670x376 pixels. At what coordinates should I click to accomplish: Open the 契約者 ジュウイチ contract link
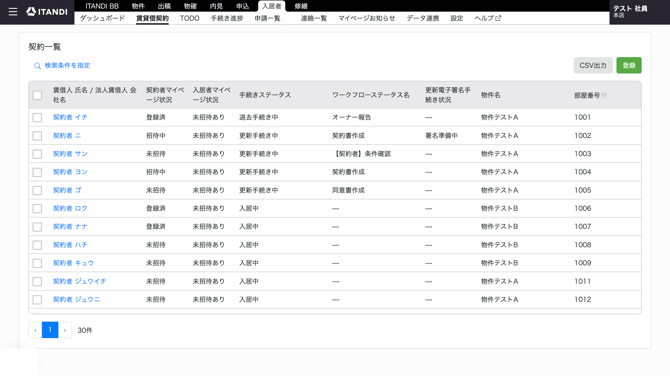(x=79, y=281)
